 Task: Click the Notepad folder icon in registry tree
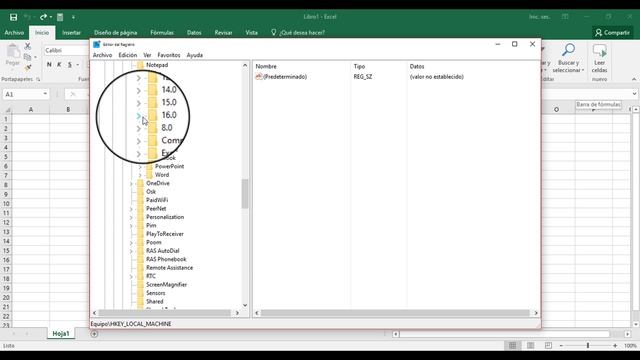[140, 65]
